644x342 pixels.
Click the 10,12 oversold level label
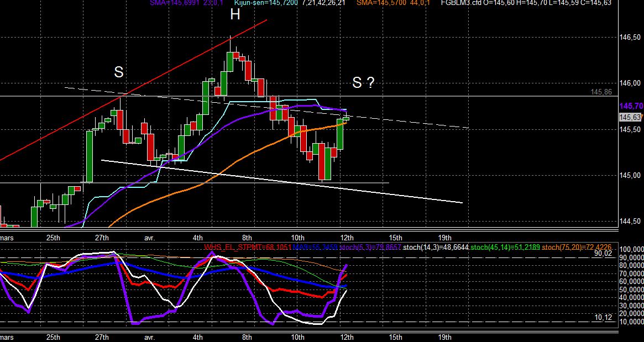click(603, 317)
